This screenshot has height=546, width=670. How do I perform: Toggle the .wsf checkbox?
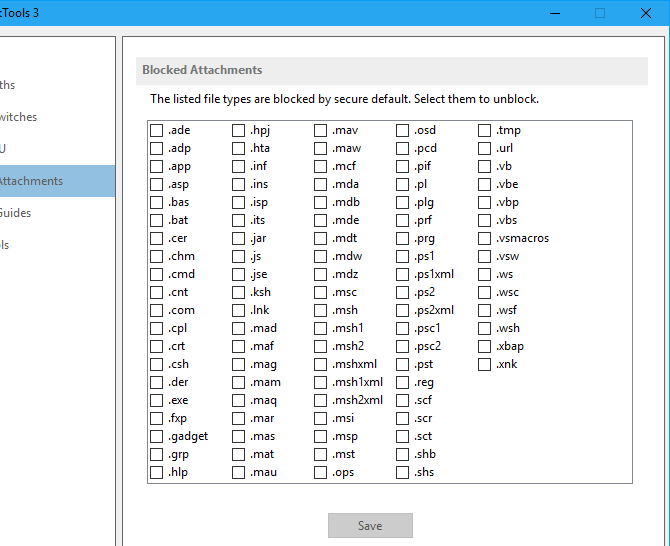(x=485, y=310)
